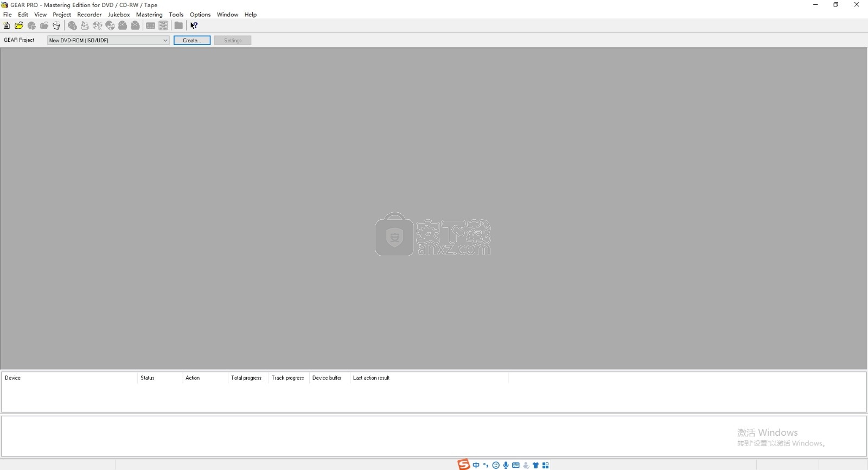
Task: Click the gray disc pie-chart toolbar icon
Action: tap(31, 26)
